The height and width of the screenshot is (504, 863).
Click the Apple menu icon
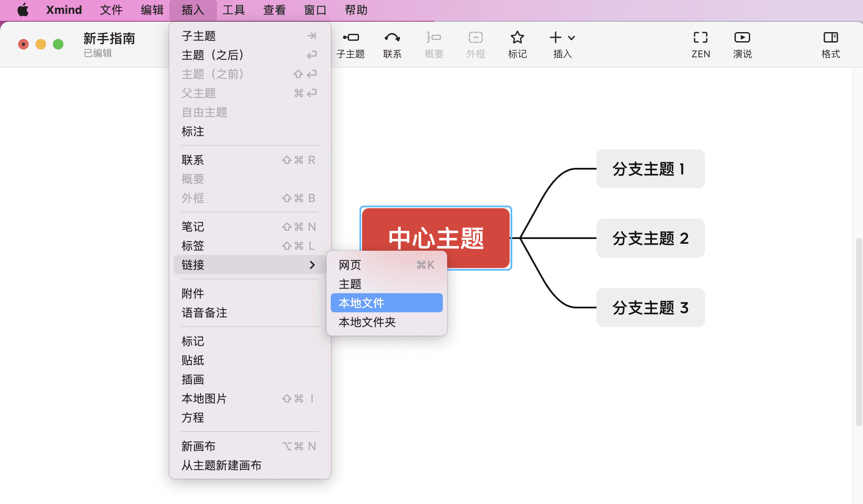tap(23, 10)
